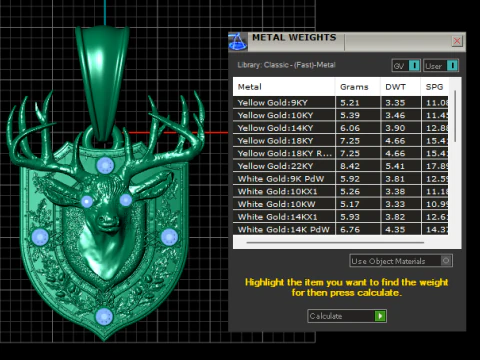
Task: Click the DWT column header
Action: pyautogui.click(x=400, y=87)
